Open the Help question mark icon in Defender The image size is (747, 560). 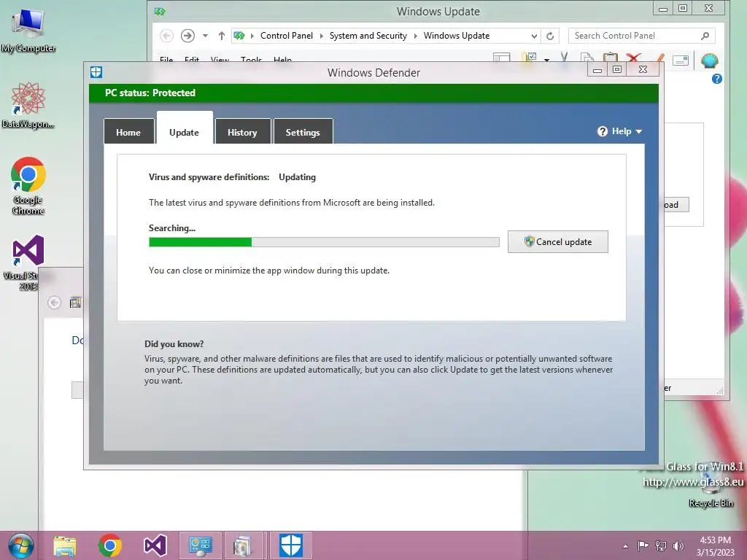[x=602, y=131]
